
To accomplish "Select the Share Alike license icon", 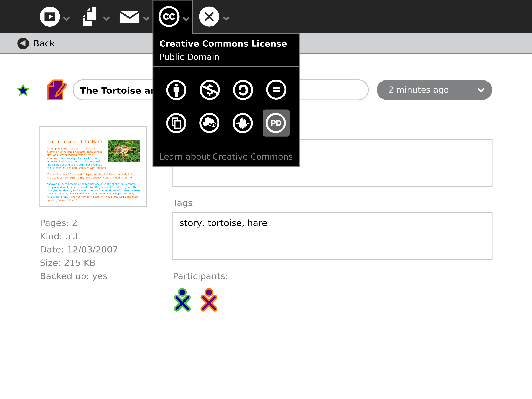I will (243, 90).
